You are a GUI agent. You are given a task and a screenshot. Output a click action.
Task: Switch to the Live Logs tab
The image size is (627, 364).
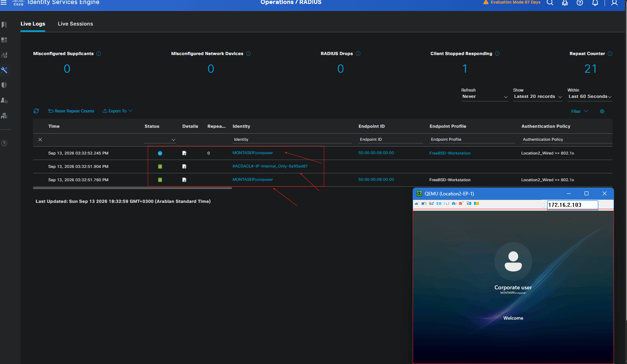(33, 24)
